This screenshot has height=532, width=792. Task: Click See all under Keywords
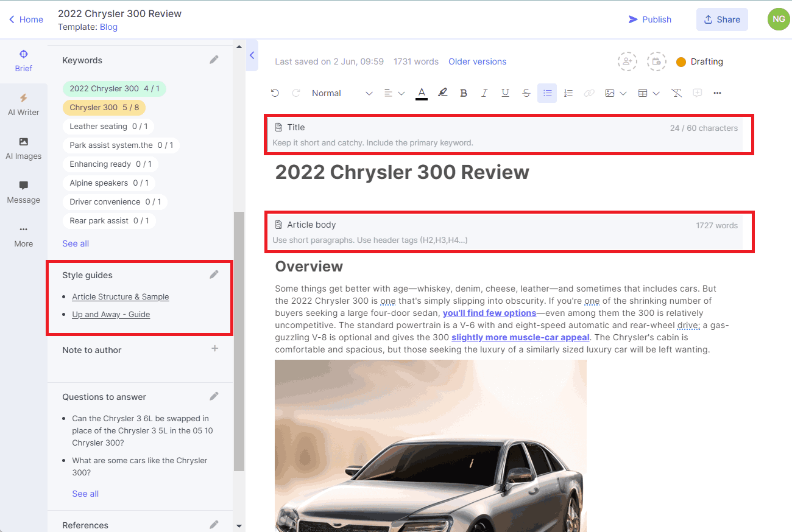tap(76, 243)
